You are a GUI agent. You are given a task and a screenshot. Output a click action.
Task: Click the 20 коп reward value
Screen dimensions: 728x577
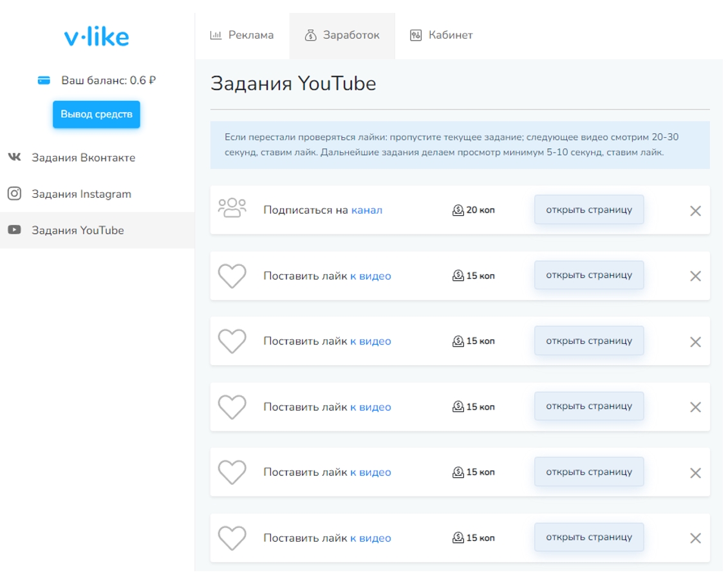(x=481, y=210)
